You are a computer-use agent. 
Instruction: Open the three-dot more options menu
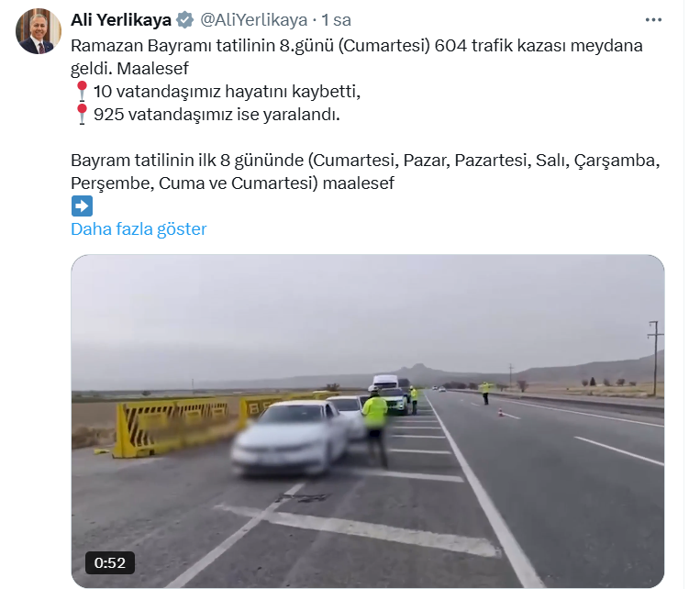point(653,19)
